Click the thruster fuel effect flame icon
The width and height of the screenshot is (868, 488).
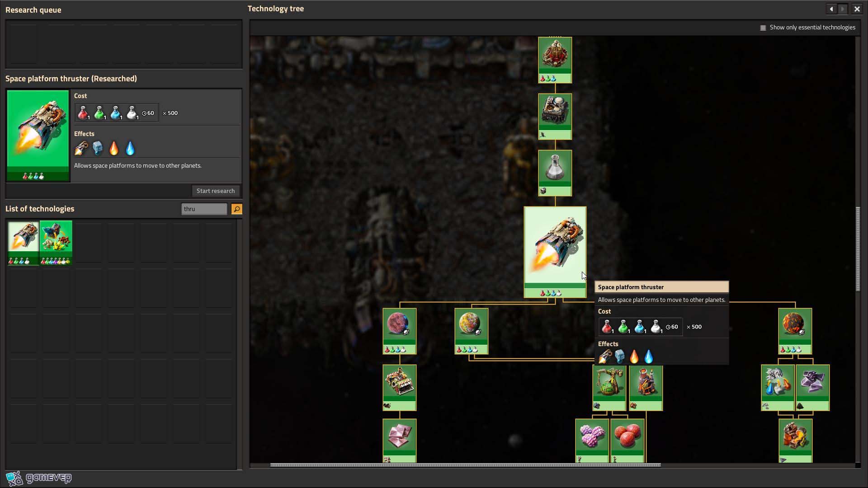coord(114,148)
